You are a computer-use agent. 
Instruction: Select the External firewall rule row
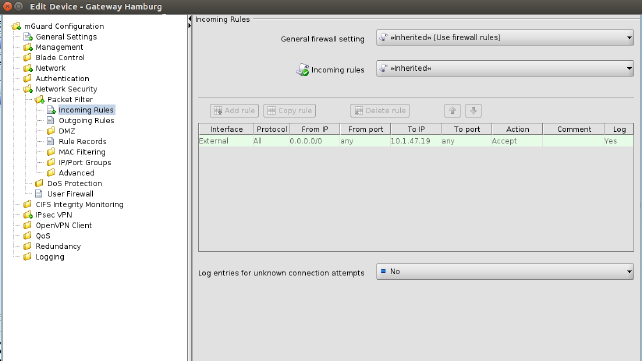pyautogui.click(x=416, y=141)
